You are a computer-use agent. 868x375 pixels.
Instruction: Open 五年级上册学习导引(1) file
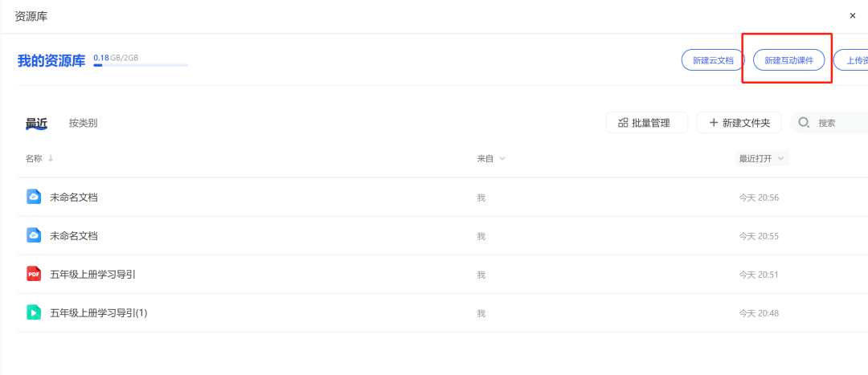pos(98,312)
